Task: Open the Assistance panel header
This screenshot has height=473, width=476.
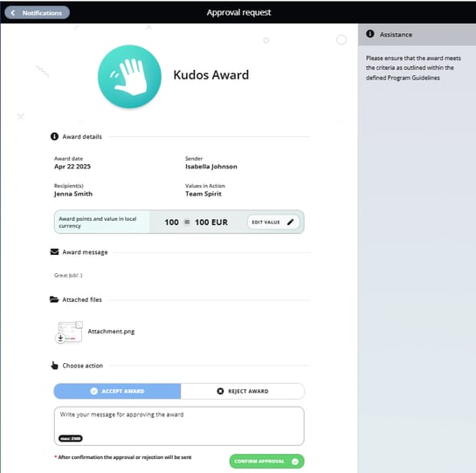Action: pos(417,35)
